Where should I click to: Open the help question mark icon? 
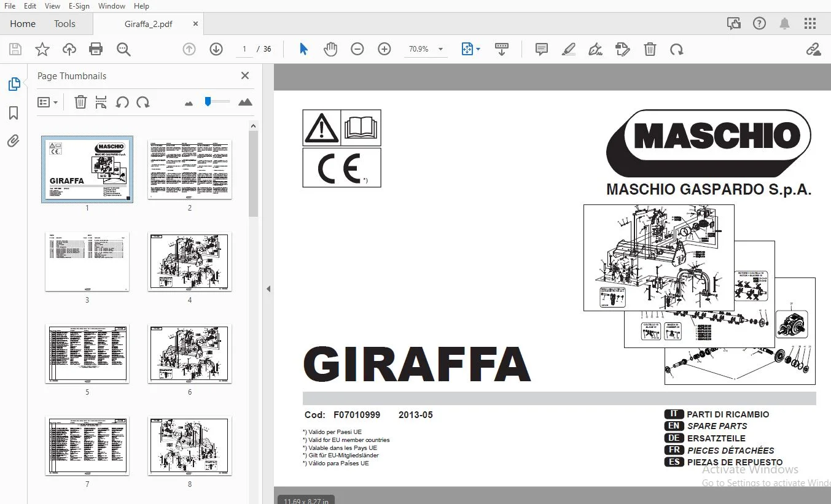[759, 24]
